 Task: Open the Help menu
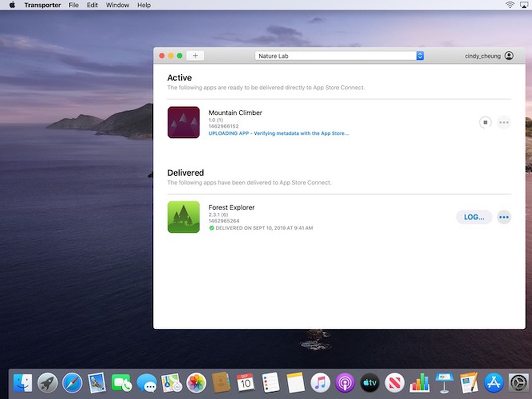tap(144, 5)
